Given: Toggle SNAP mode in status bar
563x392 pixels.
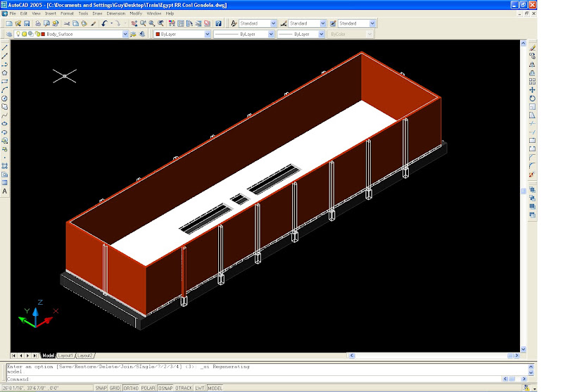Looking at the screenshot, I should click(101, 388).
